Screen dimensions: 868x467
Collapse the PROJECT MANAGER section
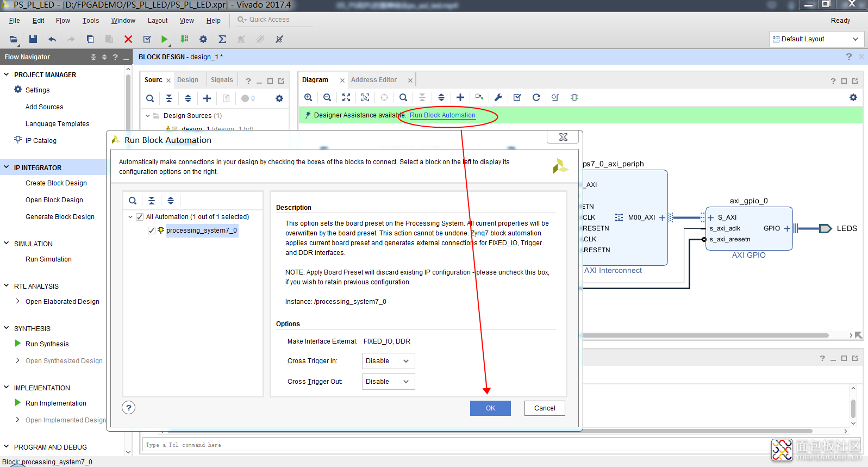coord(7,74)
